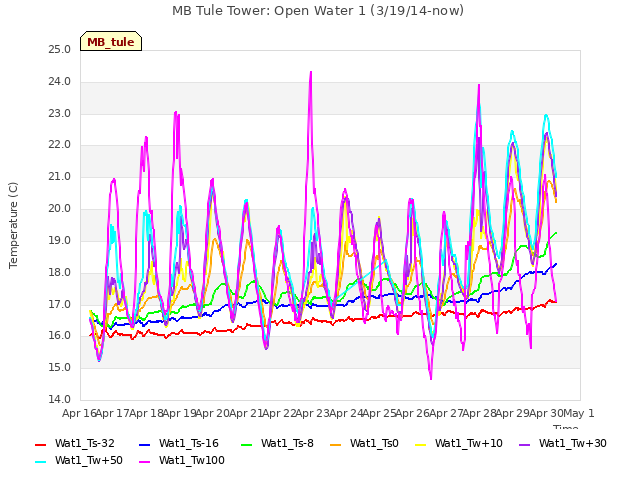
Task: Click the Wat1_Ts-8 legend label
Action: point(287,443)
